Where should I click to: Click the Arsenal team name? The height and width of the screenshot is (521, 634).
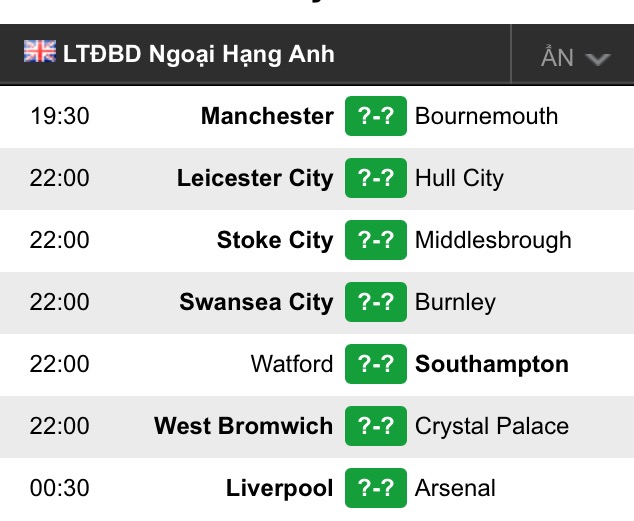(455, 488)
